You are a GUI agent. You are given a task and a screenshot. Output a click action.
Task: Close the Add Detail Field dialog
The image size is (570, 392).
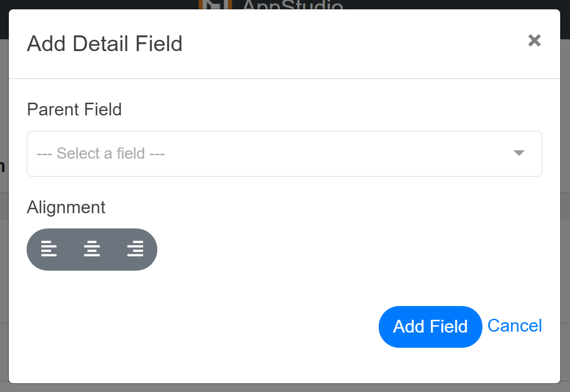point(535,40)
